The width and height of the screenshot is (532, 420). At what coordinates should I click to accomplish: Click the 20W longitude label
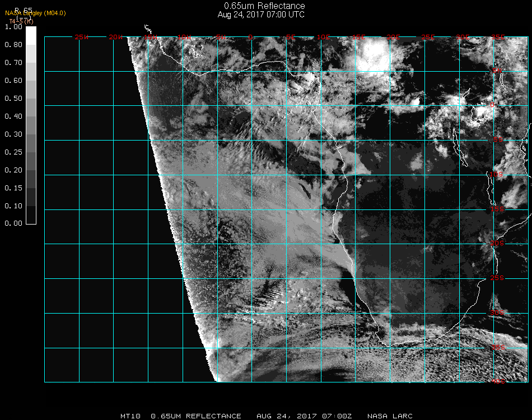click(x=116, y=37)
